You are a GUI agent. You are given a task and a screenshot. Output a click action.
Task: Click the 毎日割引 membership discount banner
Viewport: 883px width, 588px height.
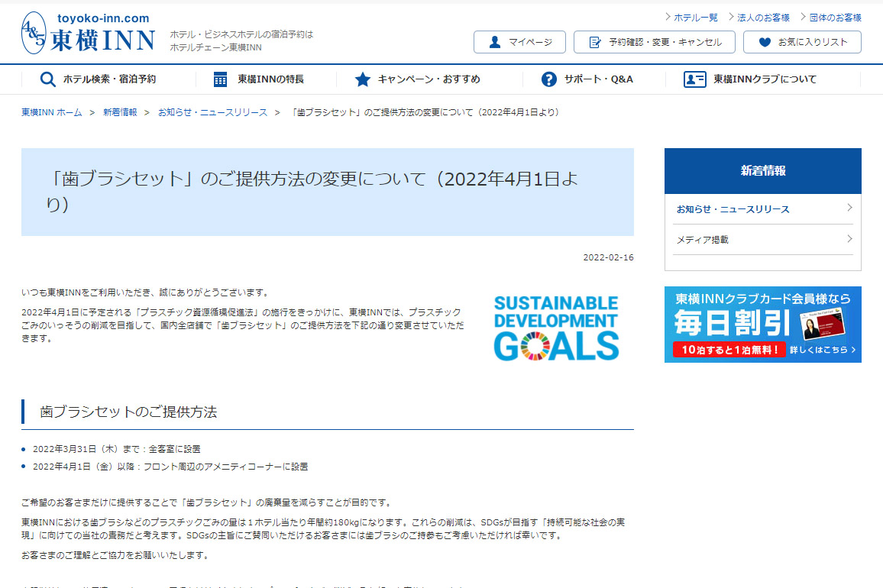[x=762, y=324]
